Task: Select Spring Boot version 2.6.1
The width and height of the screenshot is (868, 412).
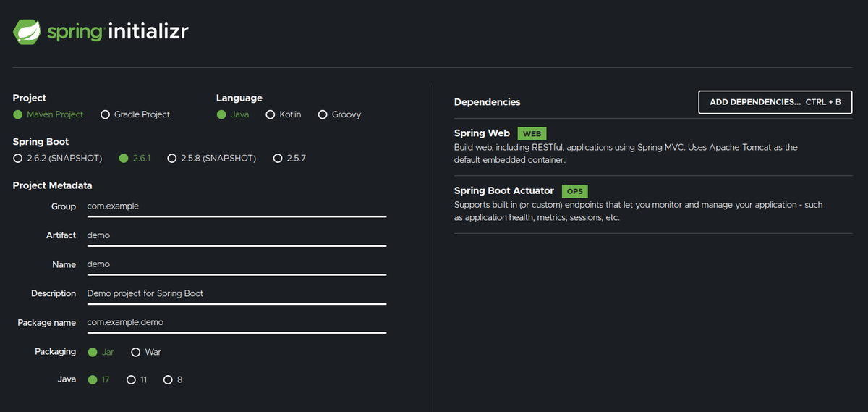Action: [x=135, y=158]
